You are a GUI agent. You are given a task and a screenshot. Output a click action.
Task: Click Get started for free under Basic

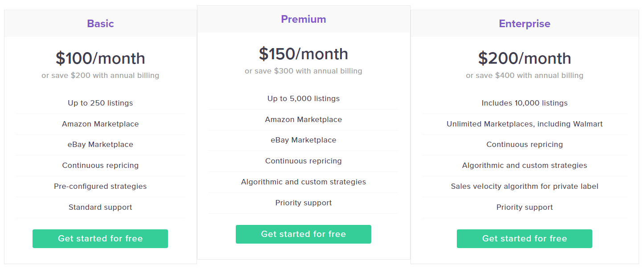(x=100, y=239)
